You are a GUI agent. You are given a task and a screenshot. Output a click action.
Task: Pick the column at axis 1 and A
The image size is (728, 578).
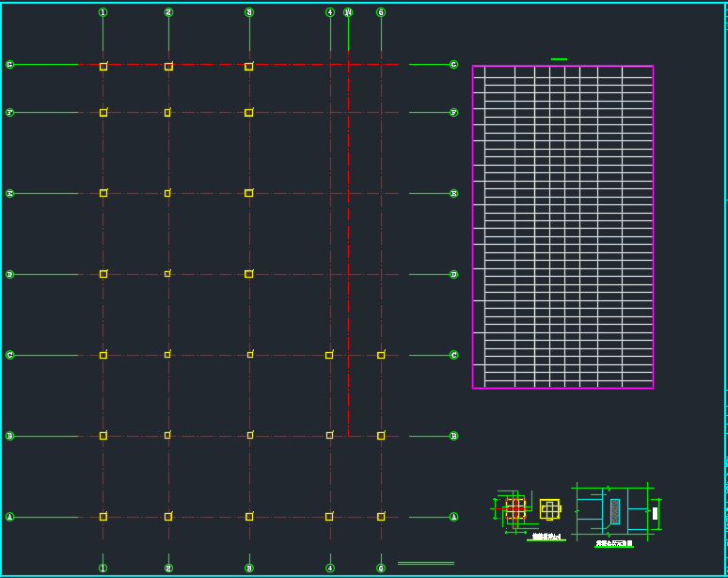point(103,516)
